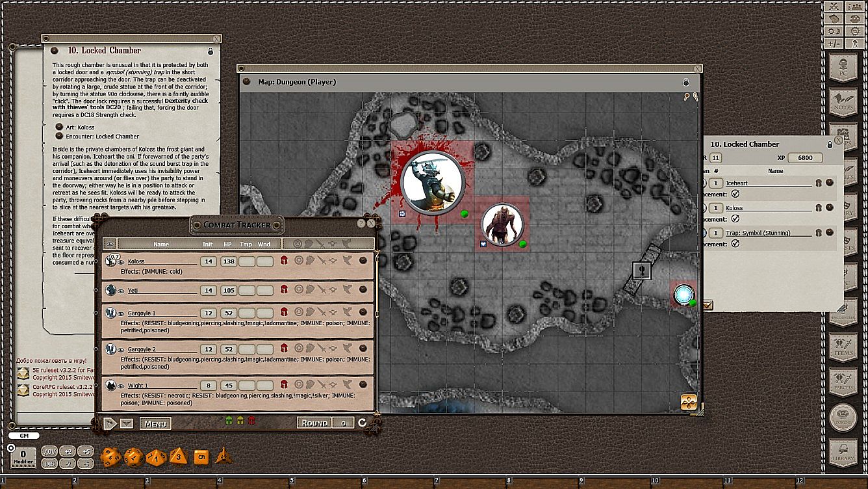Image resolution: width=868 pixels, height=489 pixels.
Task: Toggle Yeti visibility eye in Combat Tracker
Action: [121, 291]
